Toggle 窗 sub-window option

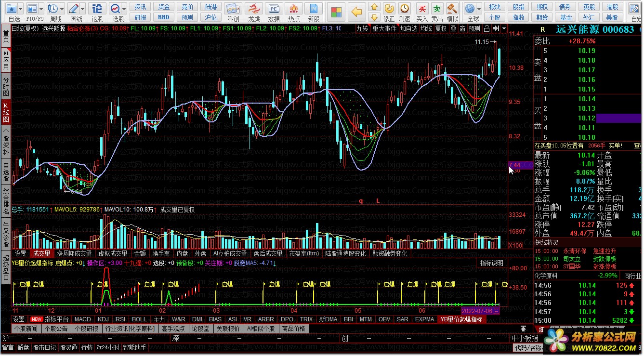(x=462, y=28)
